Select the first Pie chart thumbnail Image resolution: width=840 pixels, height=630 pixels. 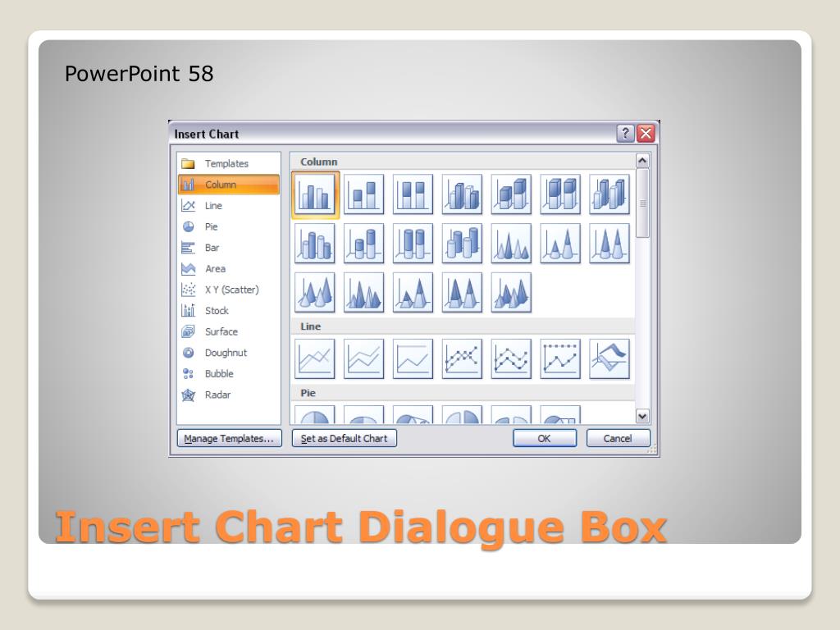[314, 414]
